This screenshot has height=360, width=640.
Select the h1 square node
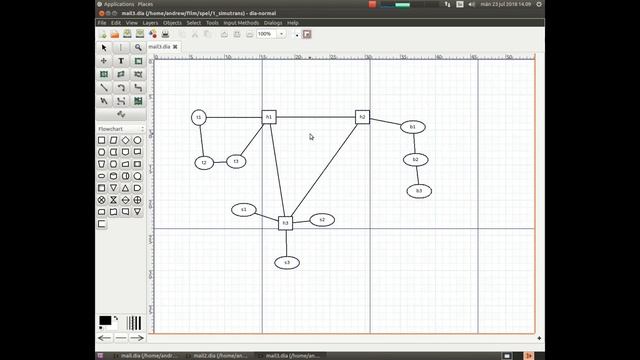coord(269,117)
